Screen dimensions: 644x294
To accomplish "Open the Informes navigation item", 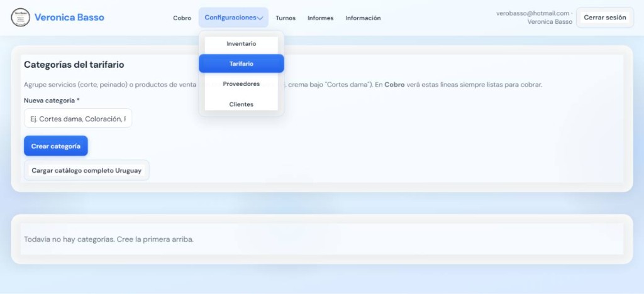I will tap(320, 18).
